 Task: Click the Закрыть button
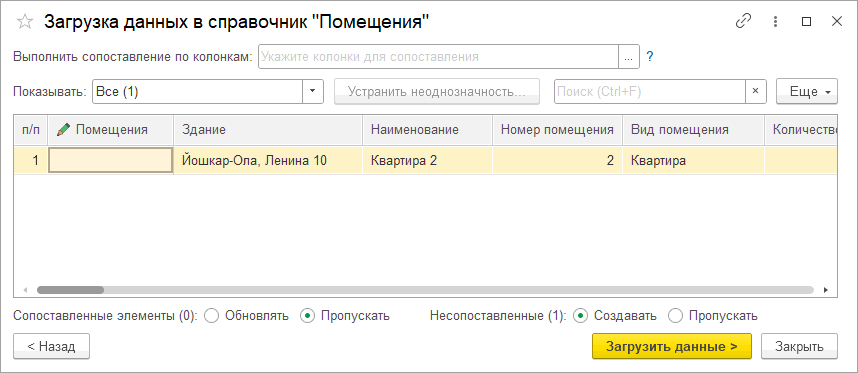(799, 346)
